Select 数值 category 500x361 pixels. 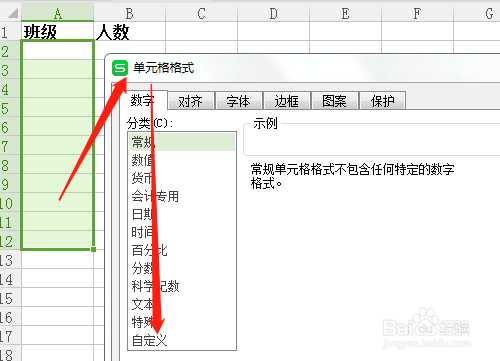tap(182, 160)
